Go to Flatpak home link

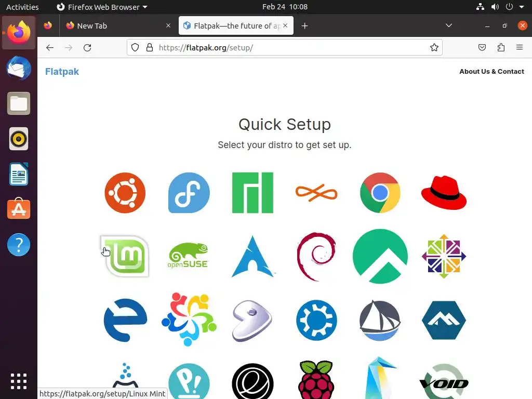[62, 72]
